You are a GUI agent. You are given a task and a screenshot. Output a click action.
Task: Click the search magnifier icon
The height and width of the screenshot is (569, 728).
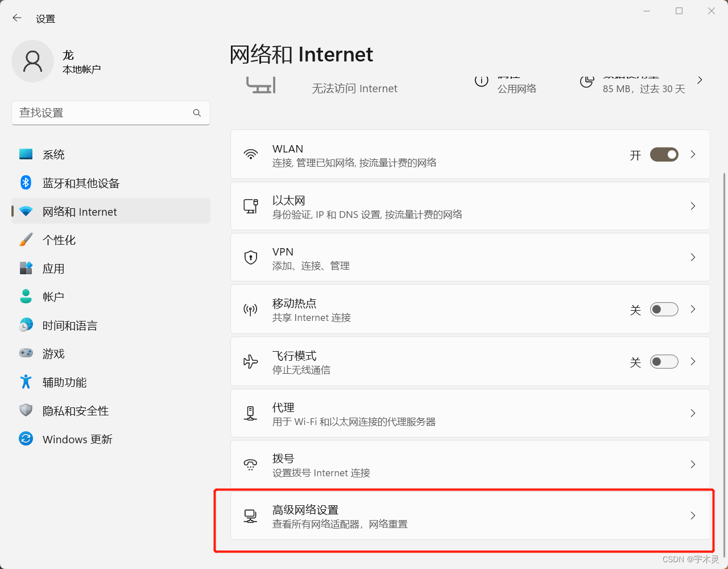coord(197,113)
